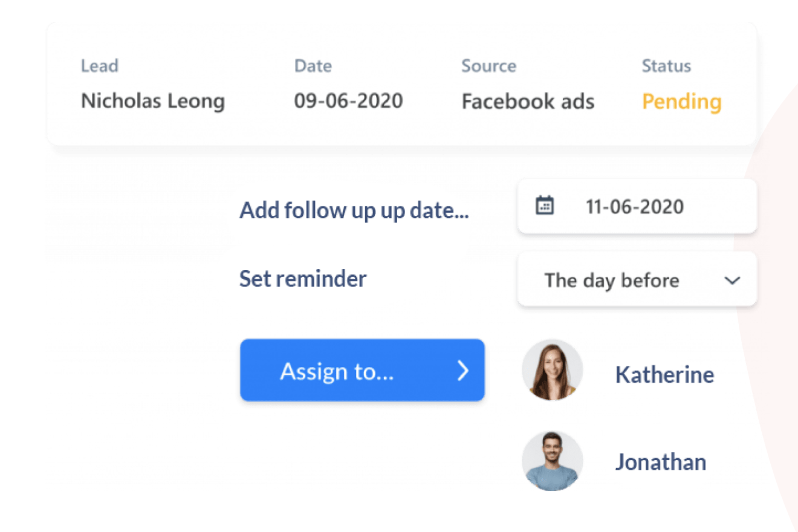Click Katherine's profile photo
The height and width of the screenshot is (532, 798).
[x=552, y=370]
